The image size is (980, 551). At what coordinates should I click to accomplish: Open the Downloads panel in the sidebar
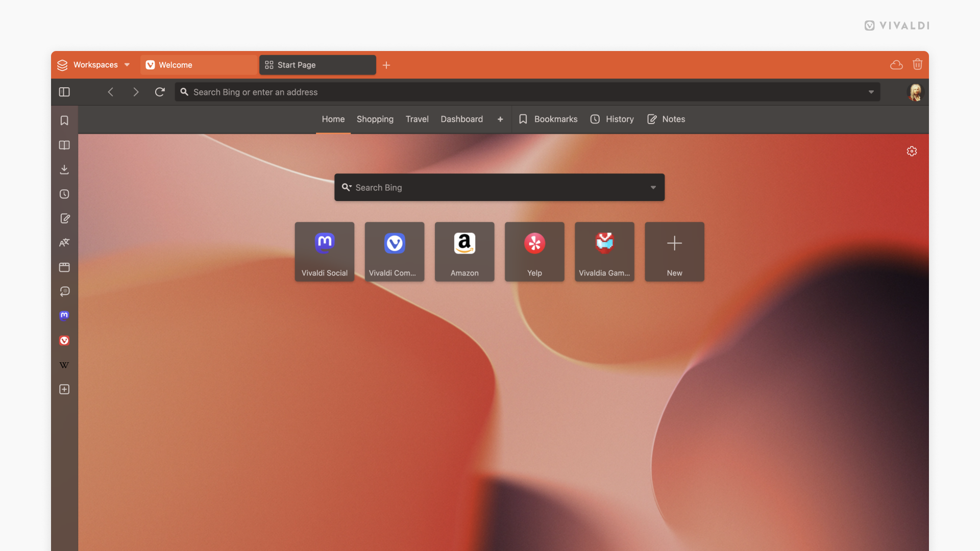coord(64,169)
